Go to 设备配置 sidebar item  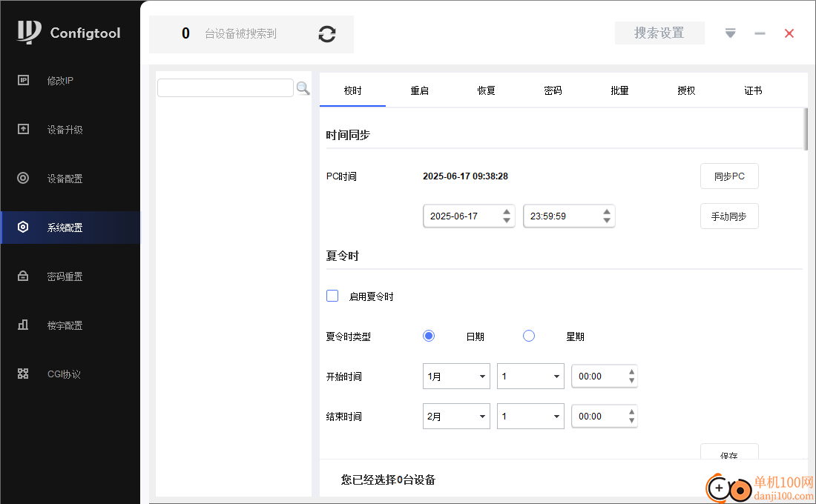tap(70, 179)
